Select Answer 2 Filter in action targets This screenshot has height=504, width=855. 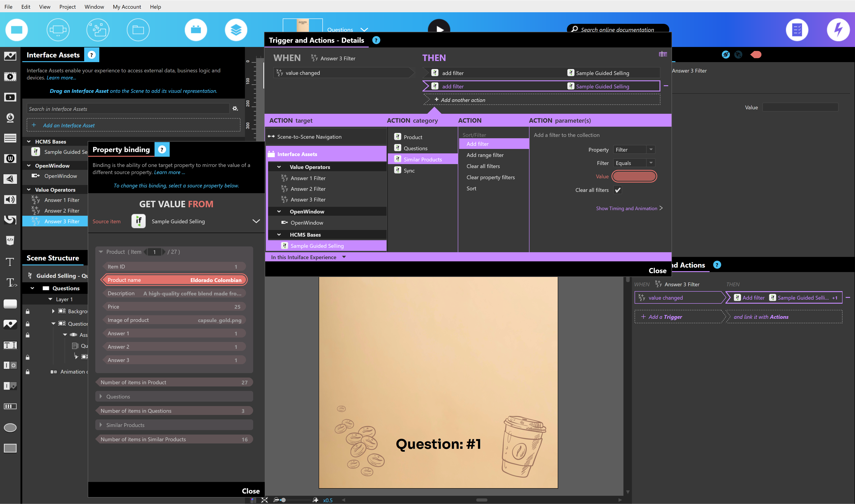[x=308, y=189]
